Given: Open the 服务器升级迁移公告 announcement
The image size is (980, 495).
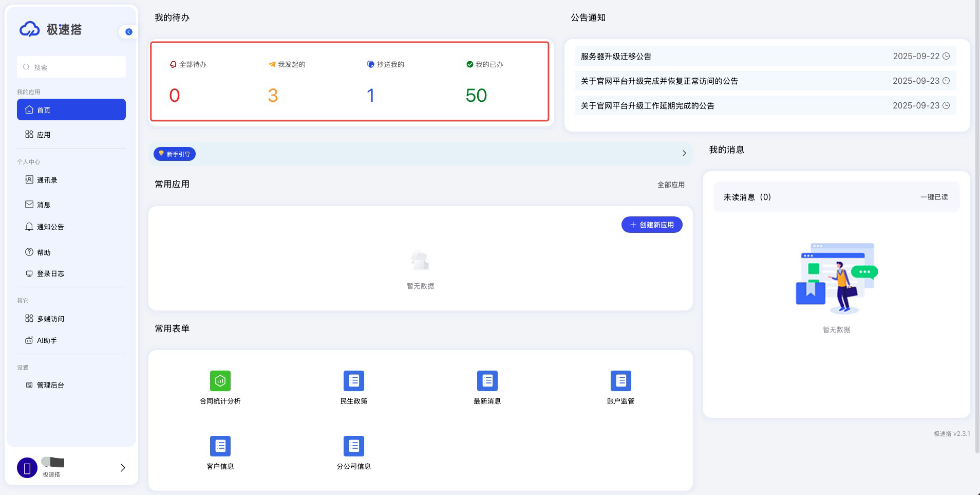Looking at the screenshot, I should (616, 57).
